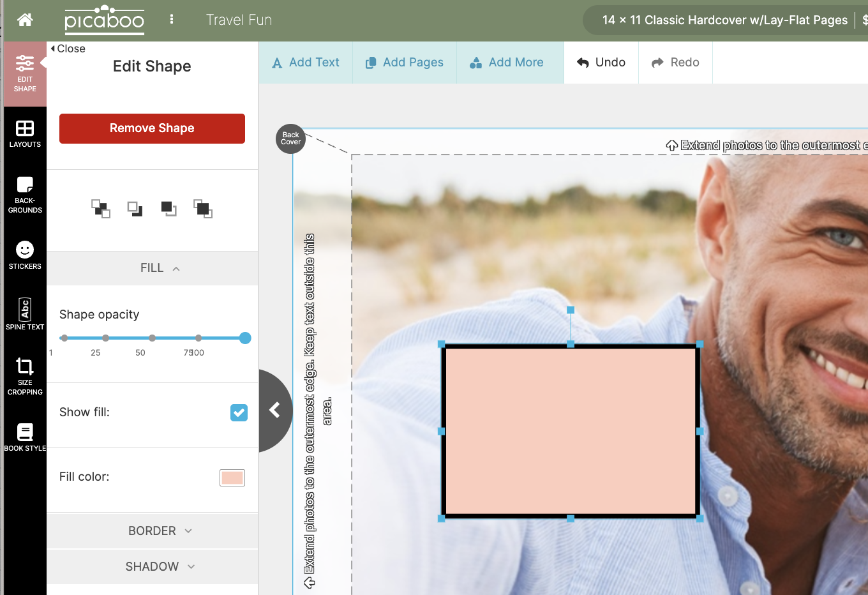Click the Back Cover badge
This screenshot has width=868, height=595.
pyautogui.click(x=290, y=139)
